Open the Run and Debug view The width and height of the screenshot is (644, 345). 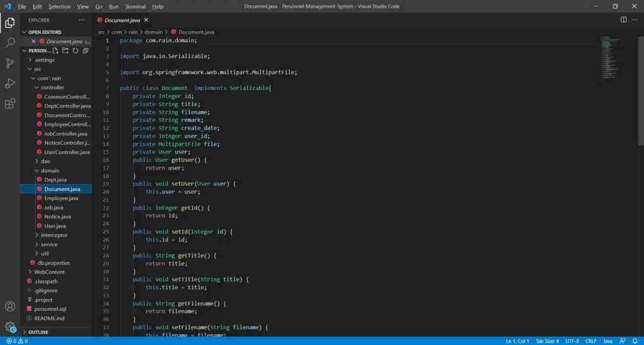tap(10, 84)
